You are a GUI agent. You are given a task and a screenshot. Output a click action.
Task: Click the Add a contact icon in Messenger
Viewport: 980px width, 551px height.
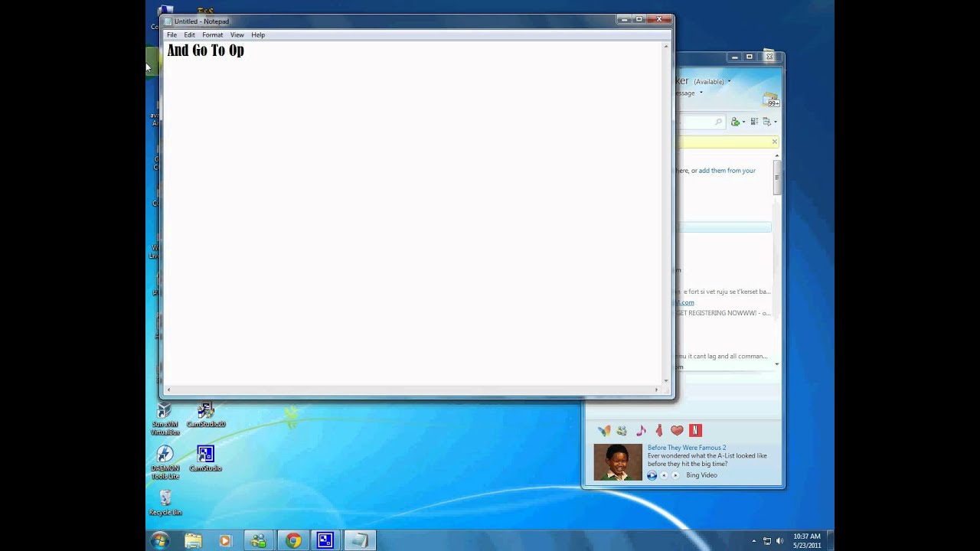pyautogui.click(x=735, y=122)
